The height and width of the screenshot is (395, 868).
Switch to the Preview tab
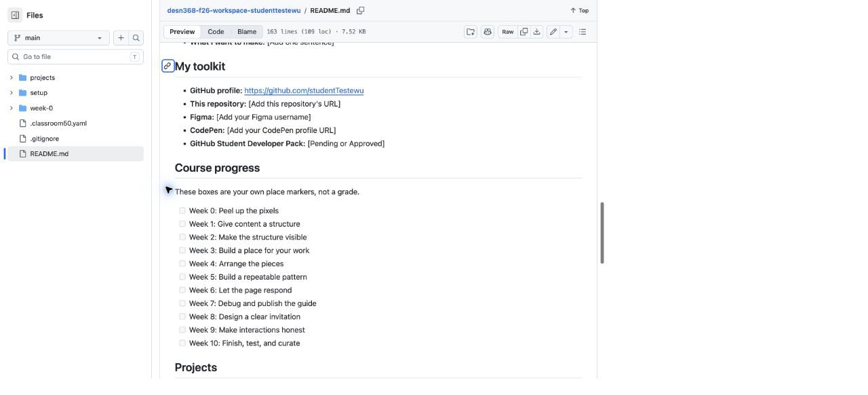(x=182, y=32)
